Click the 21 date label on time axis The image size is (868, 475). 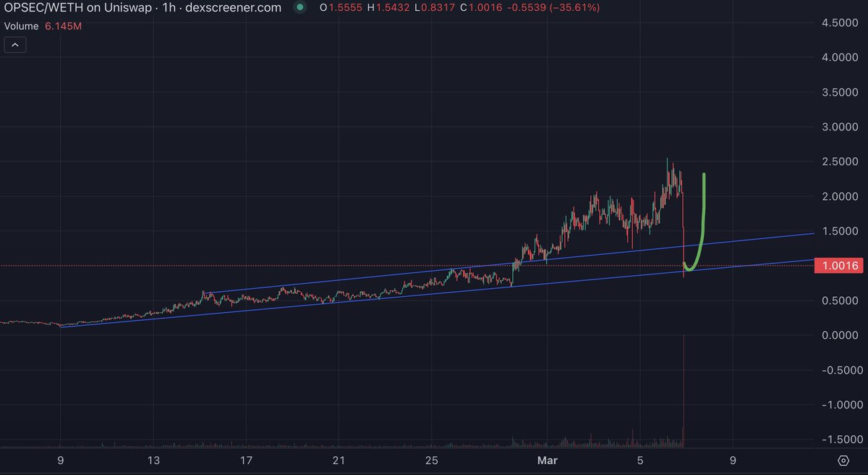click(x=339, y=461)
